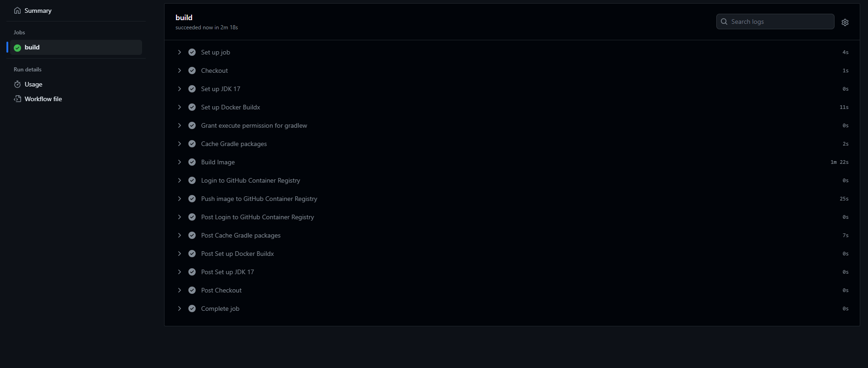Expand the Set up job step

pyautogui.click(x=180, y=52)
